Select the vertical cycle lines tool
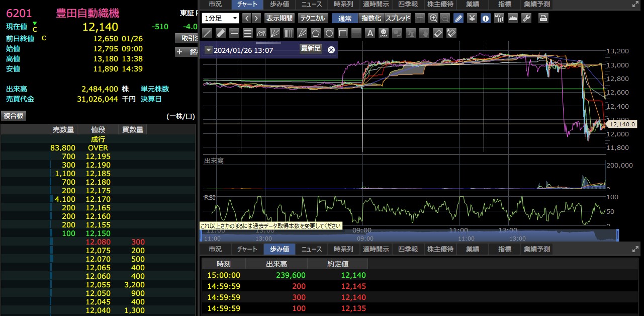Screen dimensions: 644x316 (x=288, y=33)
